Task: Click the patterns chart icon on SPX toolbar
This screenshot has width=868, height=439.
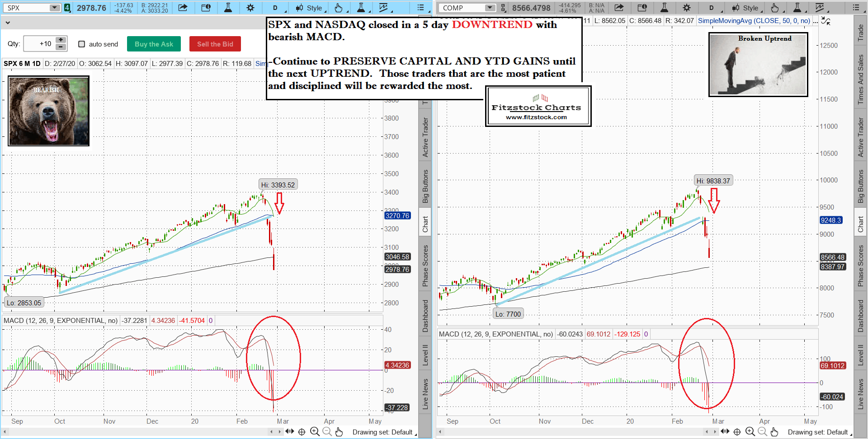Action: (383, 8)
